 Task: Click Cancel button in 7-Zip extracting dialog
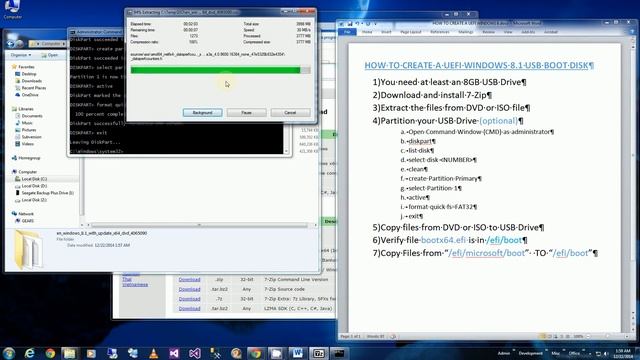(290, 113)
